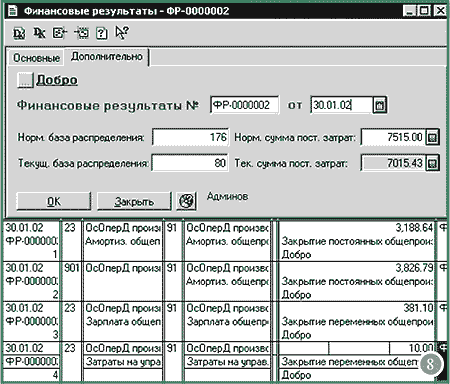Click the Закрытие постоянных общепроизв. text in row 1

[x=357, y=241]
